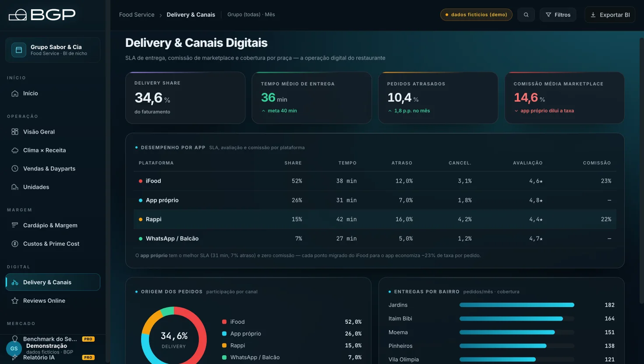Select the Delivery Share KPI card

click(x=185, y=98)
